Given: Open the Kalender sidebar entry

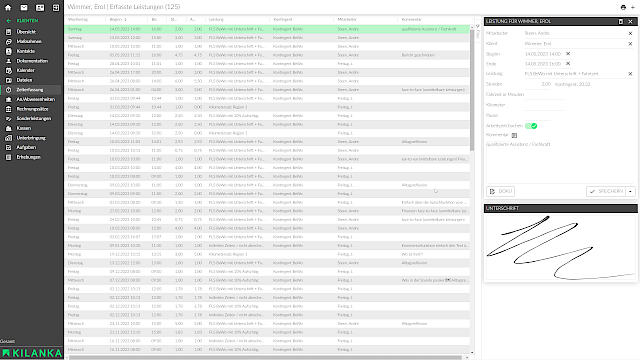Looking at the screenshot, I should pos(25,70).
